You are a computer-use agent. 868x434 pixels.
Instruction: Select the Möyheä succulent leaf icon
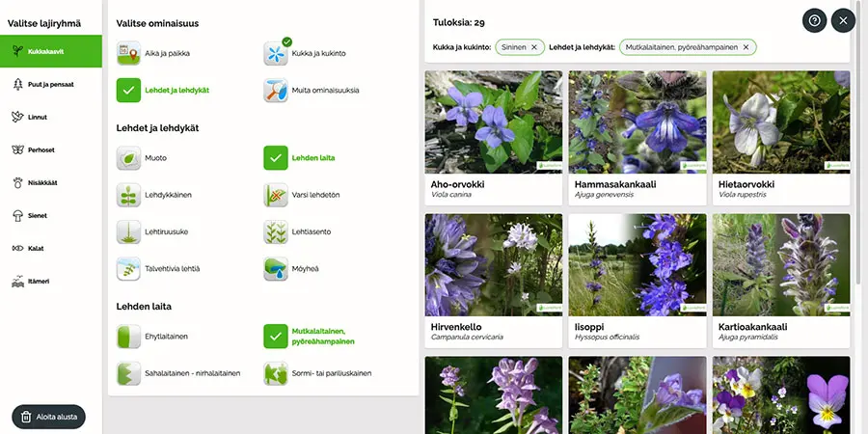(x=276, y=268)
